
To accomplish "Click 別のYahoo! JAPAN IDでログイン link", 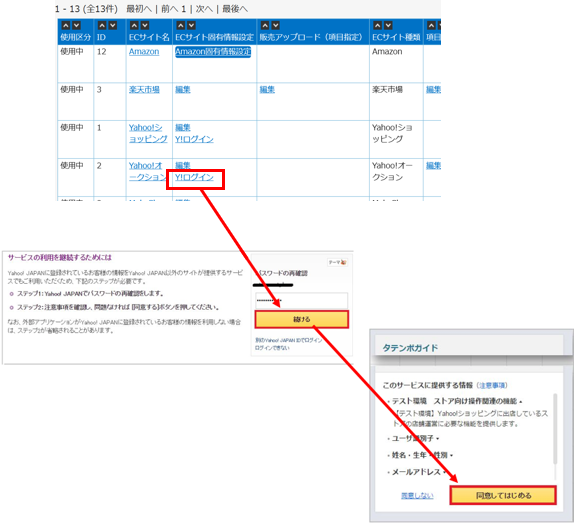I will pos(289,340).
